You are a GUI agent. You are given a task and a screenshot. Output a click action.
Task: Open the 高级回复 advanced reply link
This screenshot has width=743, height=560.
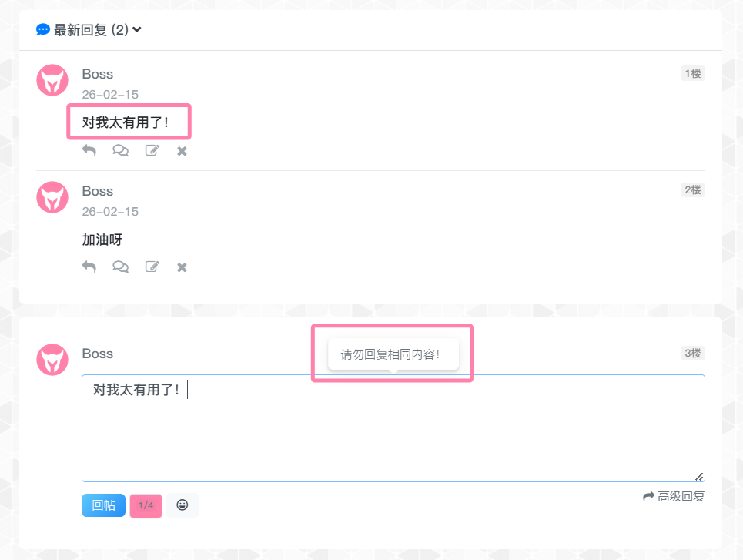(x=674, y=496)
